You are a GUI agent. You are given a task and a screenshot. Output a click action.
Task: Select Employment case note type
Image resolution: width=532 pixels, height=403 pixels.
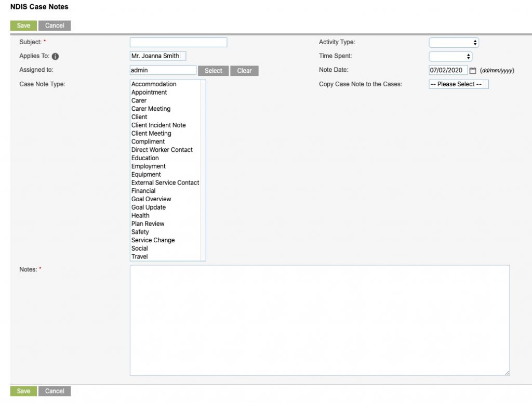(165, 166)
